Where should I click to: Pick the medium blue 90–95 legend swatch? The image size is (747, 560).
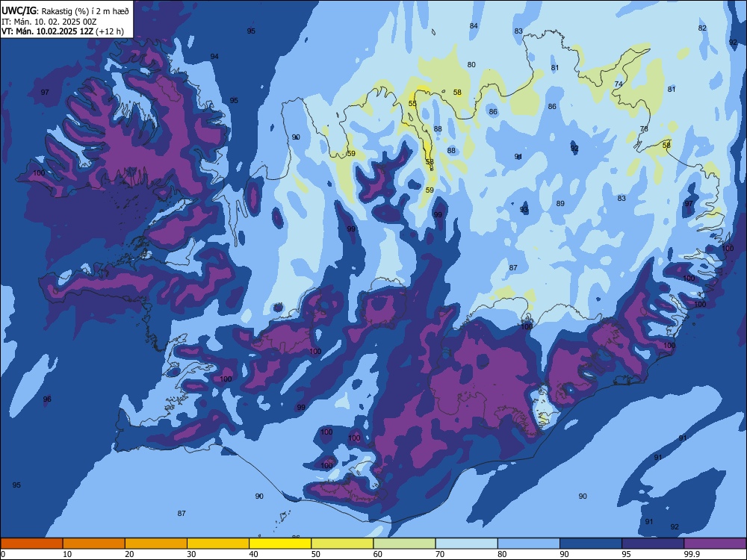click(x=591, y=544)
